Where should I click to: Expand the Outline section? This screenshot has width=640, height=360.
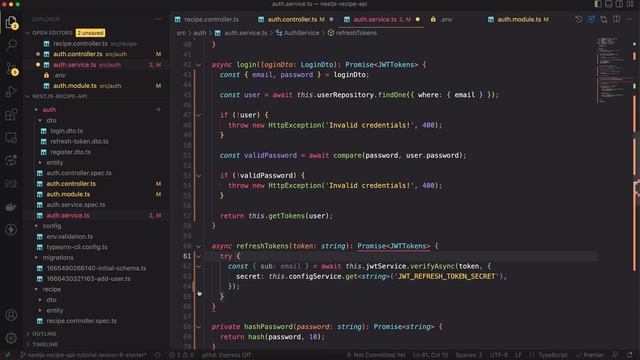tap(44, 334)
